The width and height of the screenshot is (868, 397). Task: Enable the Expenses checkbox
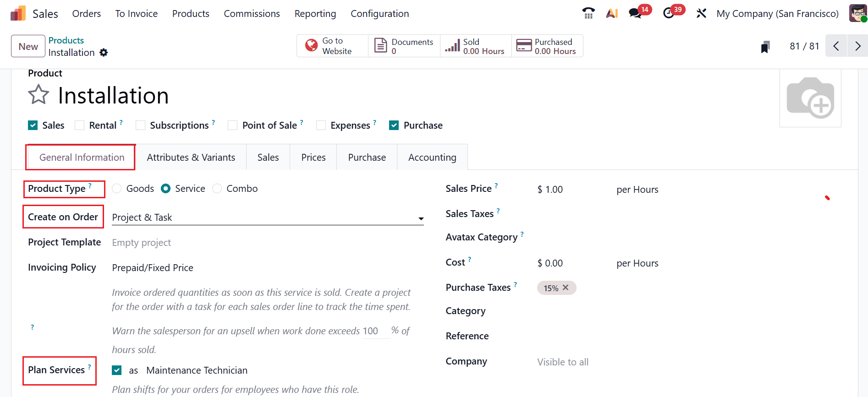click(x=321, y=125)
